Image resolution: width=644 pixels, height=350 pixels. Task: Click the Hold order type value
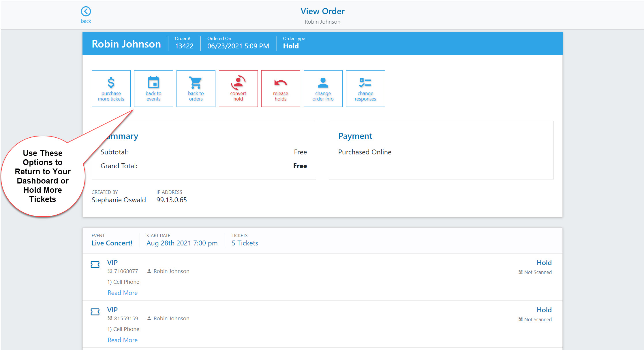(x=291, y=46)
